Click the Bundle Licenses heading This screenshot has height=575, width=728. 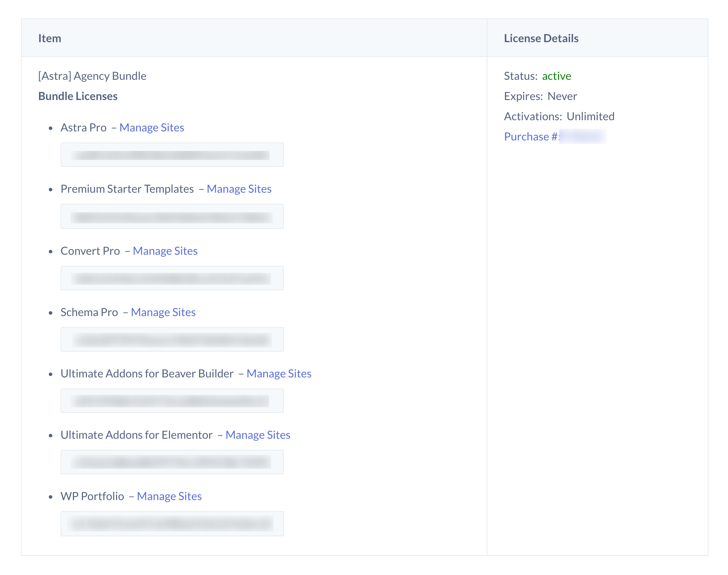78,96
